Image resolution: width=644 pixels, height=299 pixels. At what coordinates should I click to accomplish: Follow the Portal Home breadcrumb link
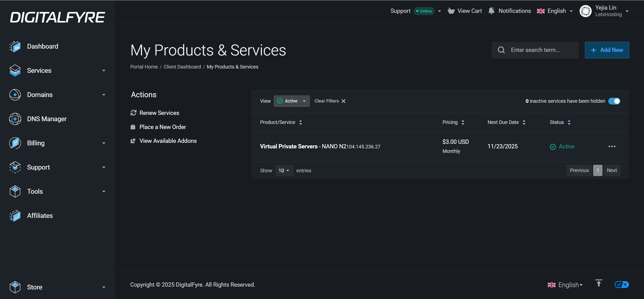click(144, 67)
